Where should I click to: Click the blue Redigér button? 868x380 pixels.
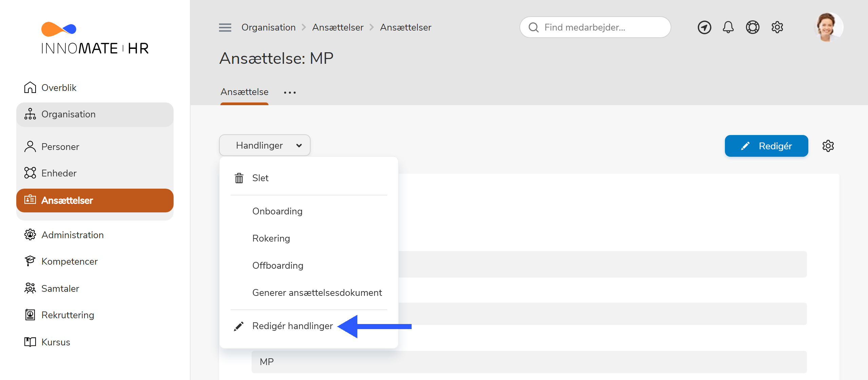coord(767,146)
